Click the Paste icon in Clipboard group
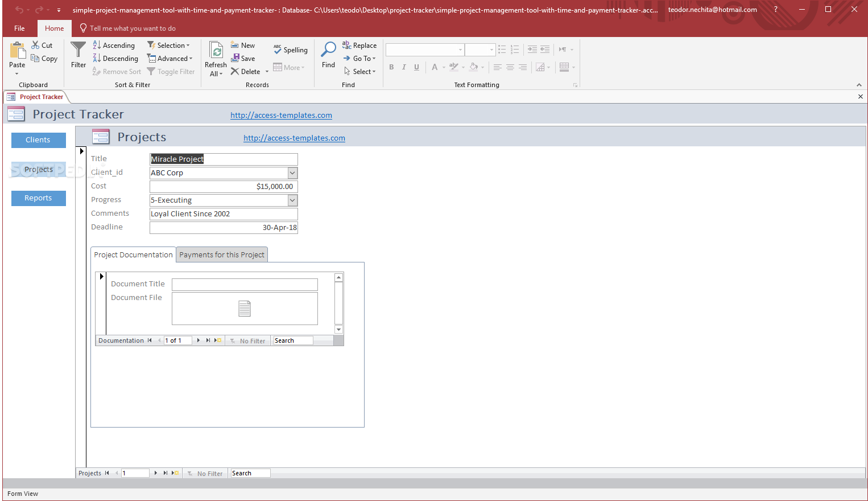Viewport: 868px width, 501px height. pos(18,51)
